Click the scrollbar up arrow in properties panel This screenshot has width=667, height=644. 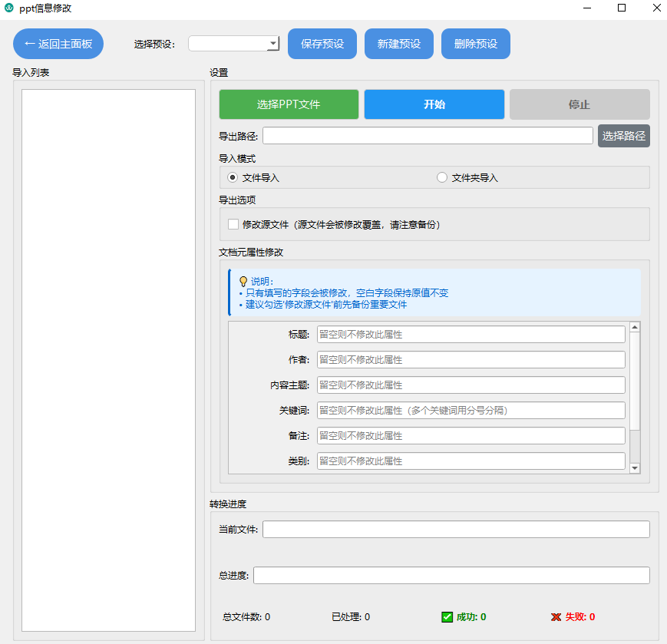[634, 325]
